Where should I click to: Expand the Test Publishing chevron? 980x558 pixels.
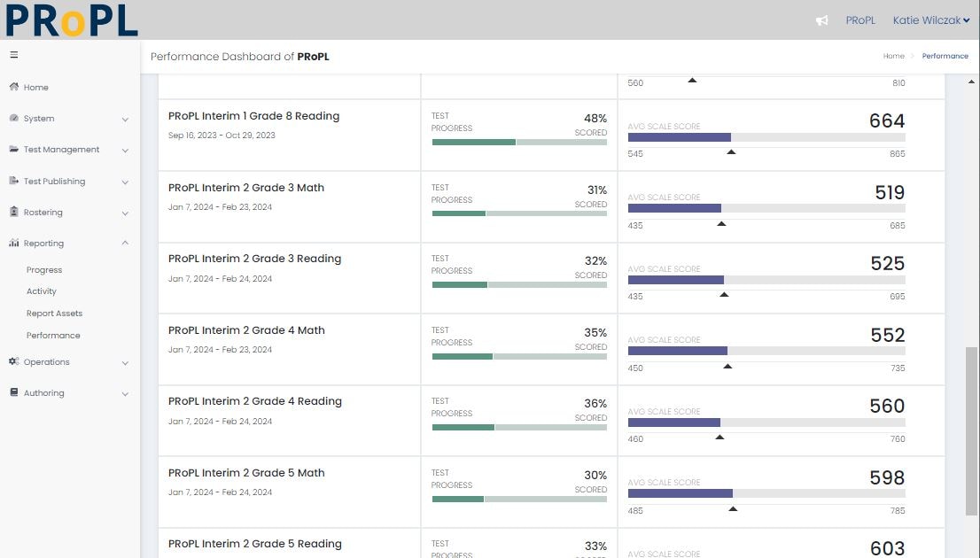[125, 182]
